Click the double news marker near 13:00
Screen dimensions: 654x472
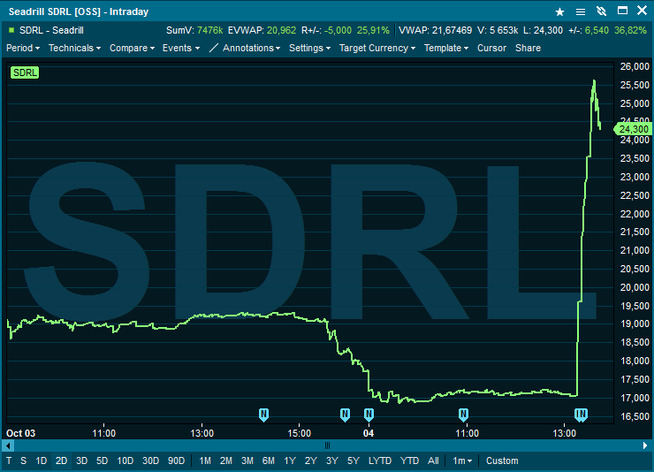pyautogui.click(x=581, y=415)
